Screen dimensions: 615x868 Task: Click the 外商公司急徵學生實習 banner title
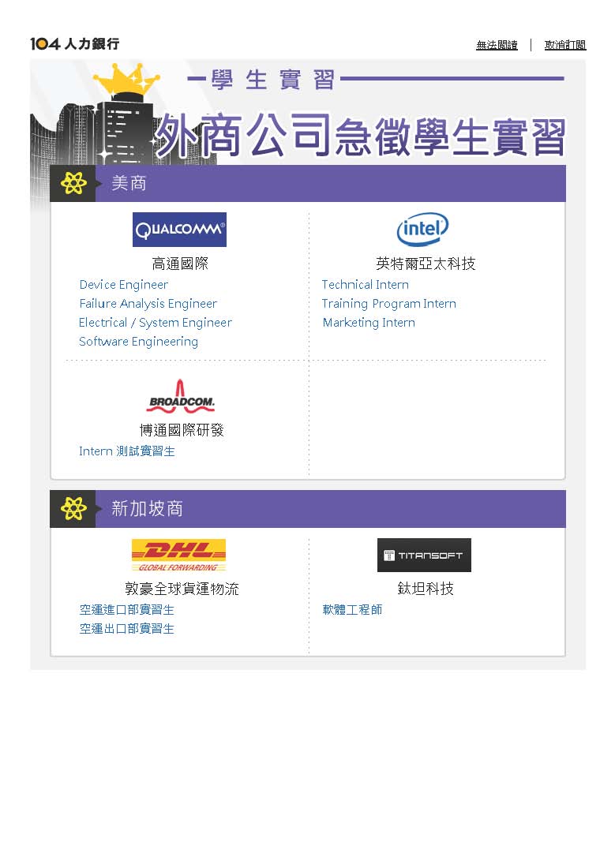click(x=360, y=136)
